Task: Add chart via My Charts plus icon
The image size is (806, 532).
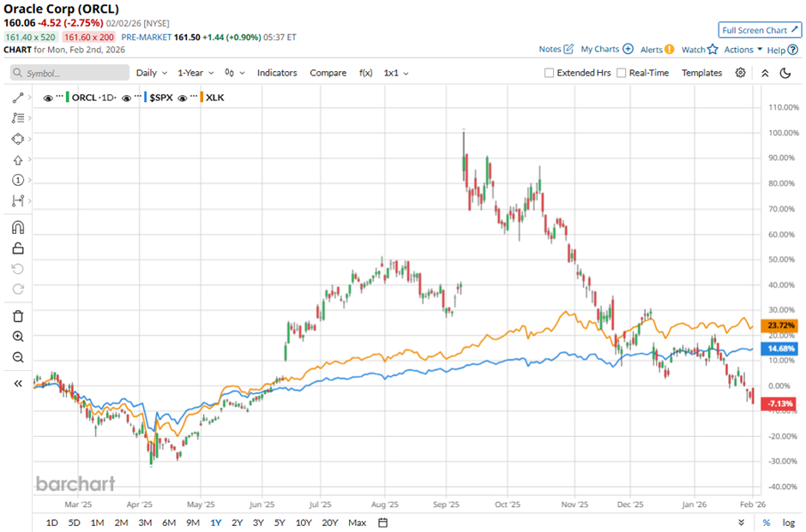Action: click(629, 50)
